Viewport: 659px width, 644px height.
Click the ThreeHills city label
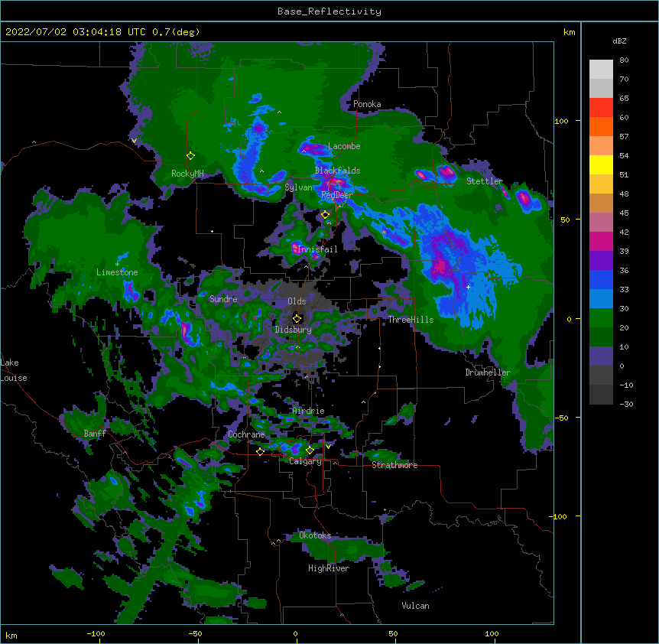[x=411, y=320]
